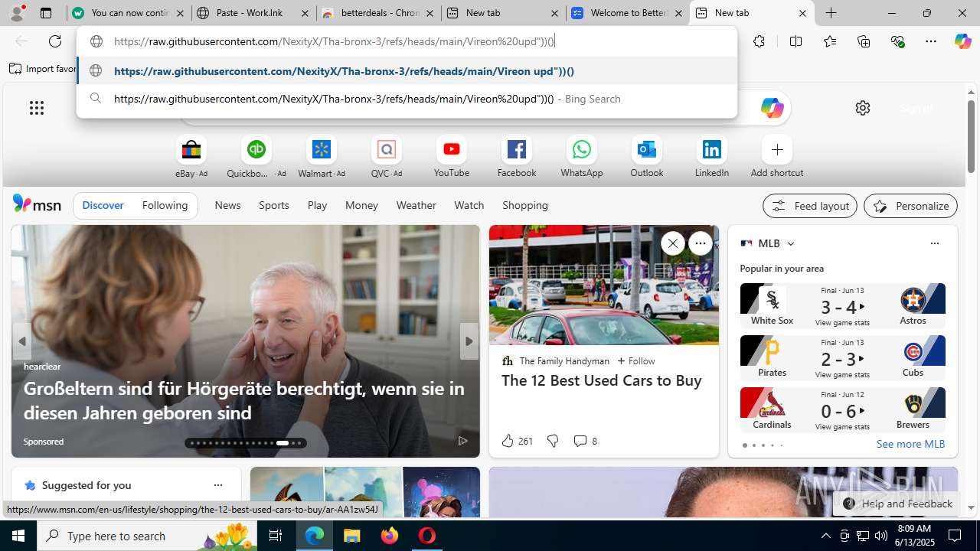Open the Pirates vs Cubs score
This screenshot has width=980, height=551.
(842, 357)
